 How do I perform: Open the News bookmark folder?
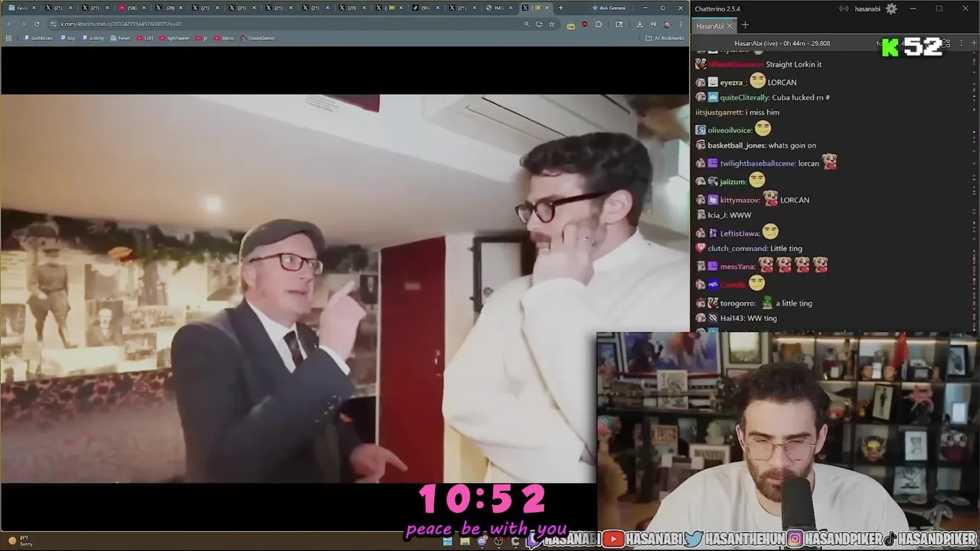click(121, 38)
